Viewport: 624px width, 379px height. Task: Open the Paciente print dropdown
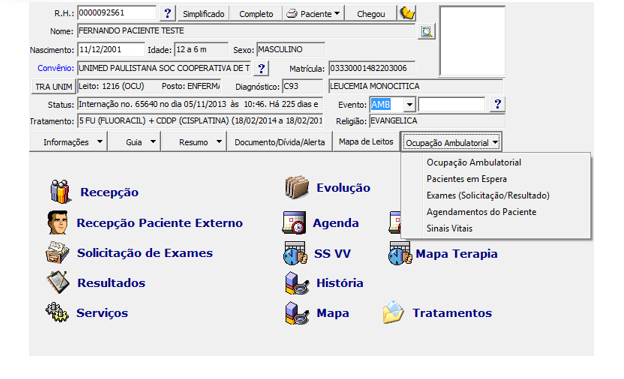(x=314, y=14)
